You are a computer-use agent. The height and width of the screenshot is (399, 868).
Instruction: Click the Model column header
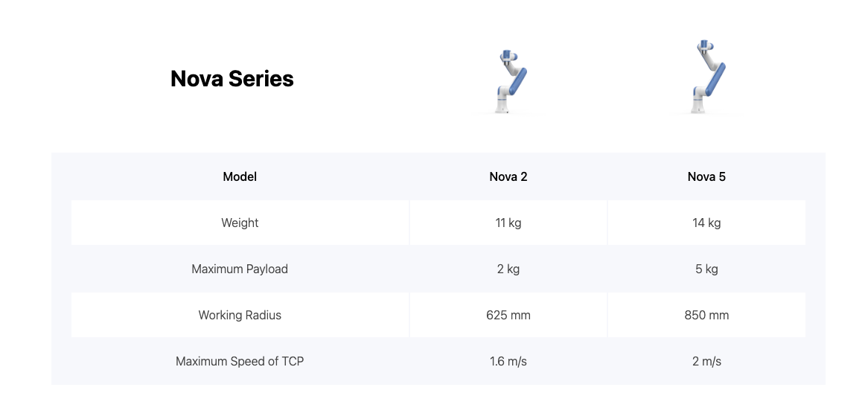tap(240, 176)
